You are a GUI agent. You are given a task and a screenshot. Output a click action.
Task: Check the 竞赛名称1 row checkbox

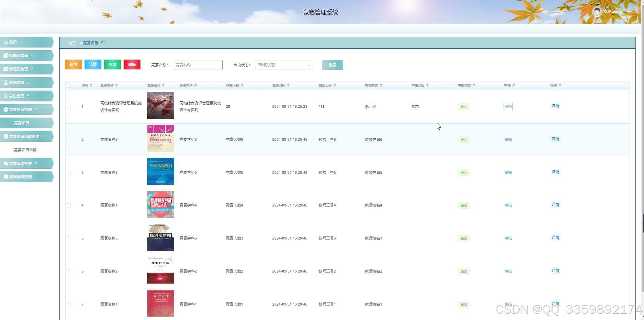69,304
